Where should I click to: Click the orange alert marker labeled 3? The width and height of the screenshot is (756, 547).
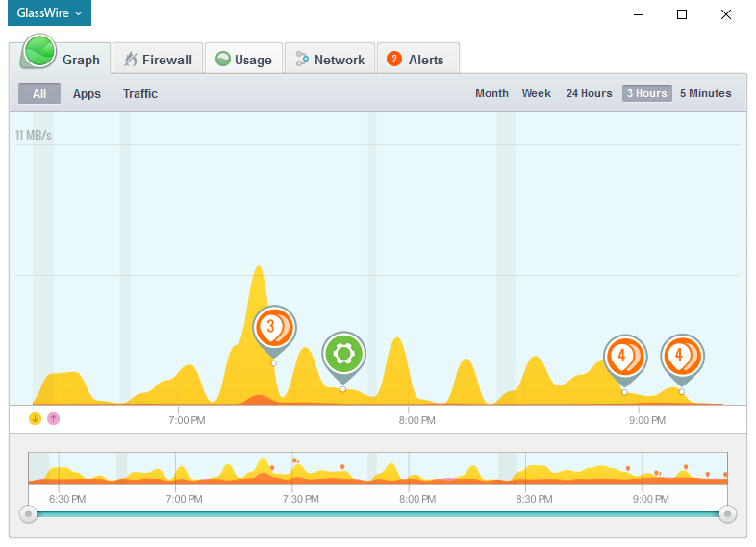[273, 328]
